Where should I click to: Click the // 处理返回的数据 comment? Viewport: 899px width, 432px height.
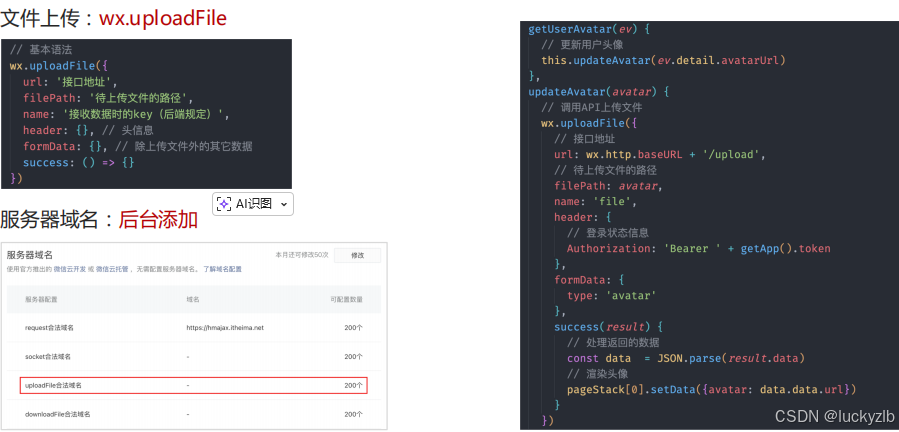pos(613,343)
